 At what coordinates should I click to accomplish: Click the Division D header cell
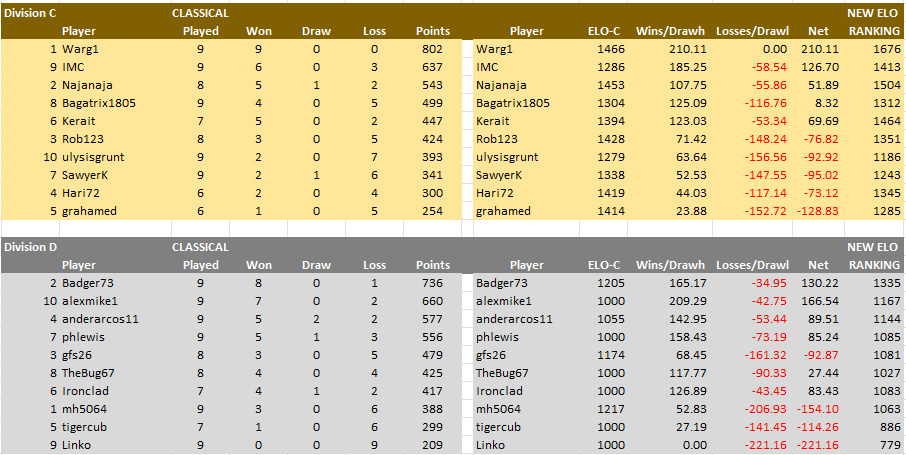(30, 247)
